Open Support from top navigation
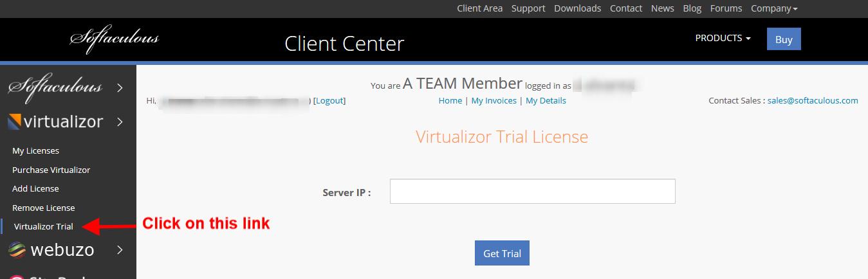The height and width of the screenshot is (279, 868). pyautogui.click(x=528, y=8)
